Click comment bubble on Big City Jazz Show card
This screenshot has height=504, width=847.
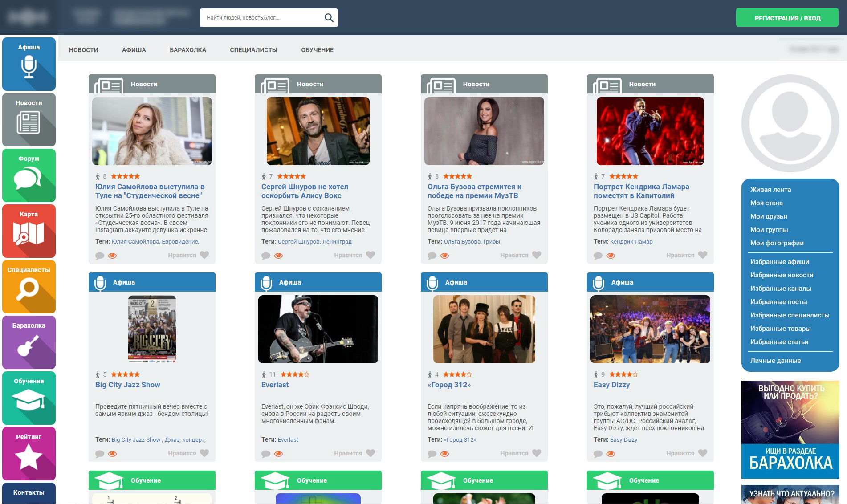pyautogui.click(x=100, y=454)
